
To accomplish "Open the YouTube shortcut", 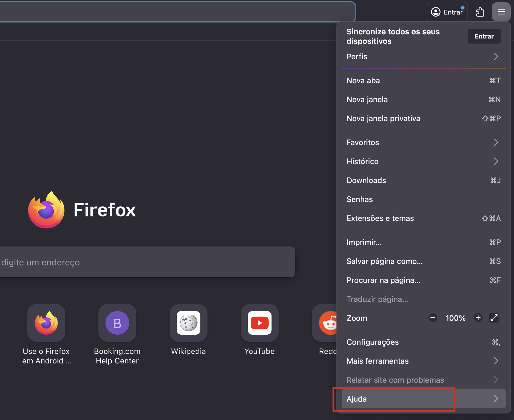I will point(259,323).
